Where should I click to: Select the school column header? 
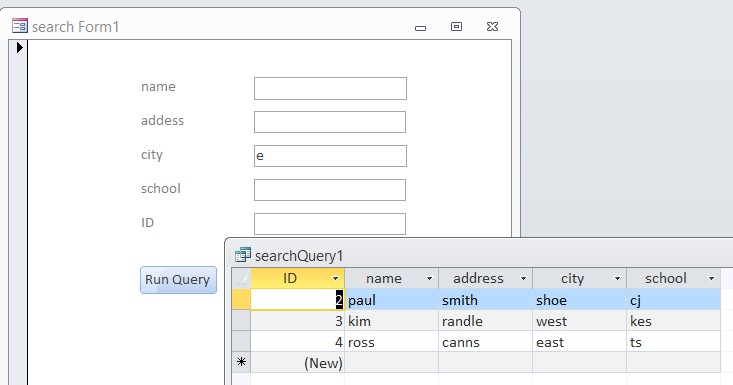pyautogui.click(x=674, y=278)
